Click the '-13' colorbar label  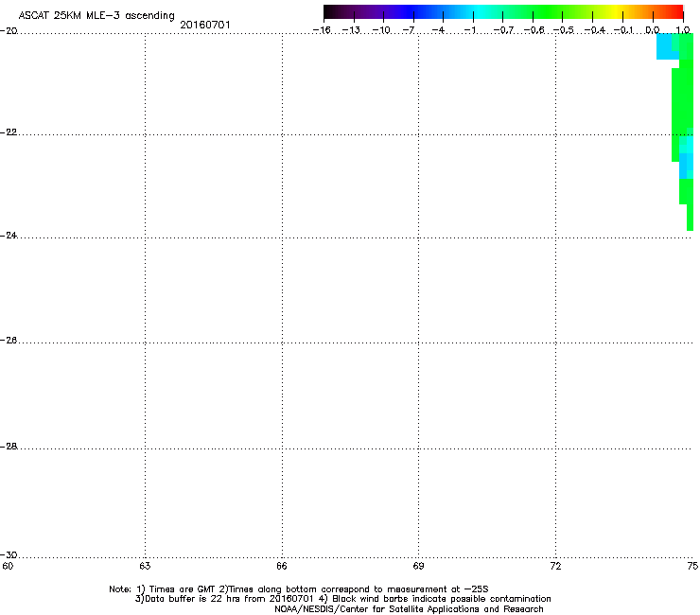pos(351,30)
